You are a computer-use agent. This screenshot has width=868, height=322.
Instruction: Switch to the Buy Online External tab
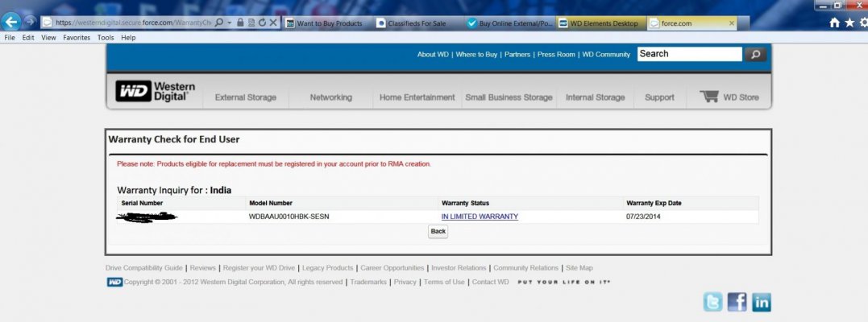pyautogui.click(x=509, y=23)
